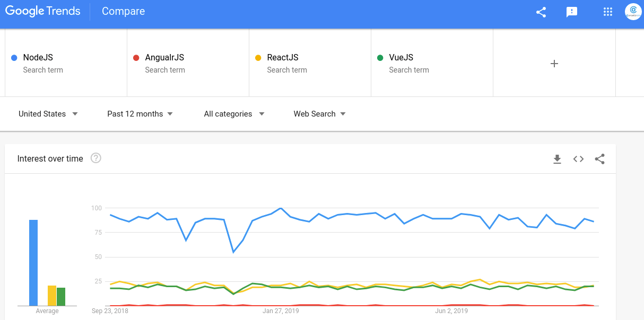Open the Google Trends home link
Screen dimensions: 644x320
[42, 11]
